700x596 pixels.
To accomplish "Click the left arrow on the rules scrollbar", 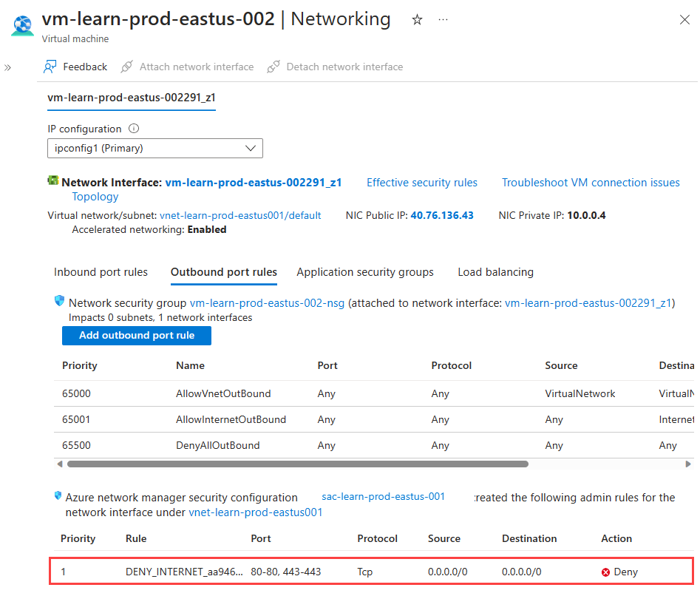I will point(58,464).
